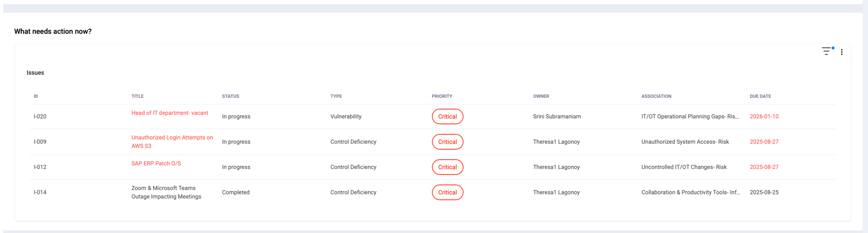Viewport: 868px width, 233px height.
Task: Open the three-dot more options menu
Action: pos(842,52)
